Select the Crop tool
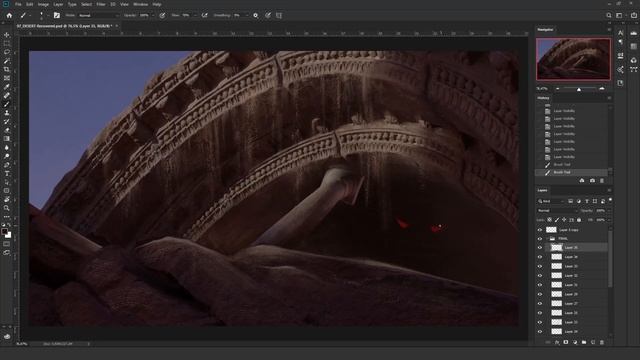The image size is (640, 360). coord(7,69)
